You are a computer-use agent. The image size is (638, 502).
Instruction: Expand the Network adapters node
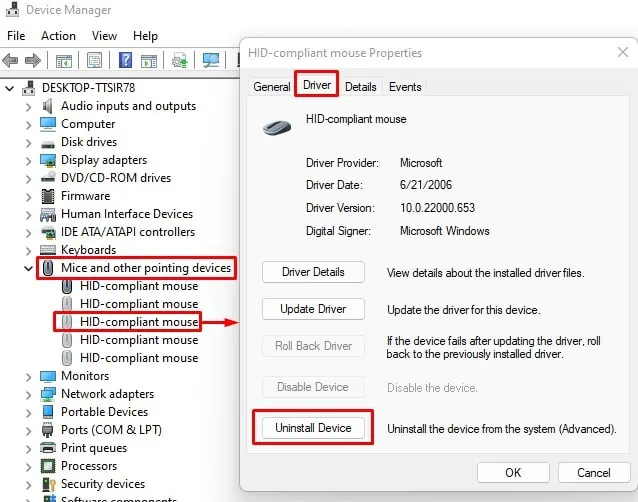(28, 395)
